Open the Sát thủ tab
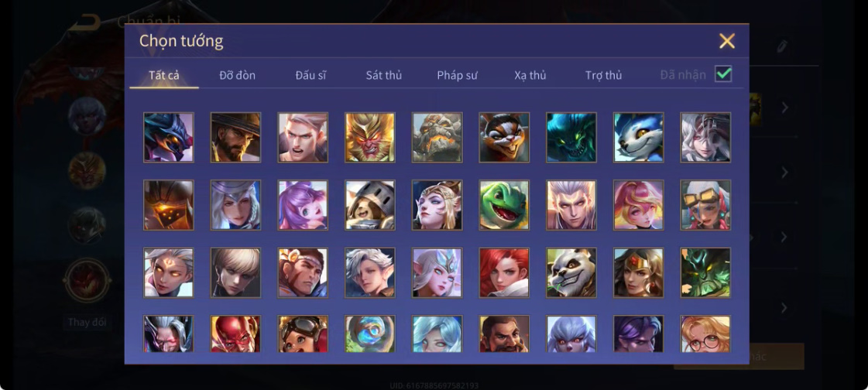 click(383, 75)
